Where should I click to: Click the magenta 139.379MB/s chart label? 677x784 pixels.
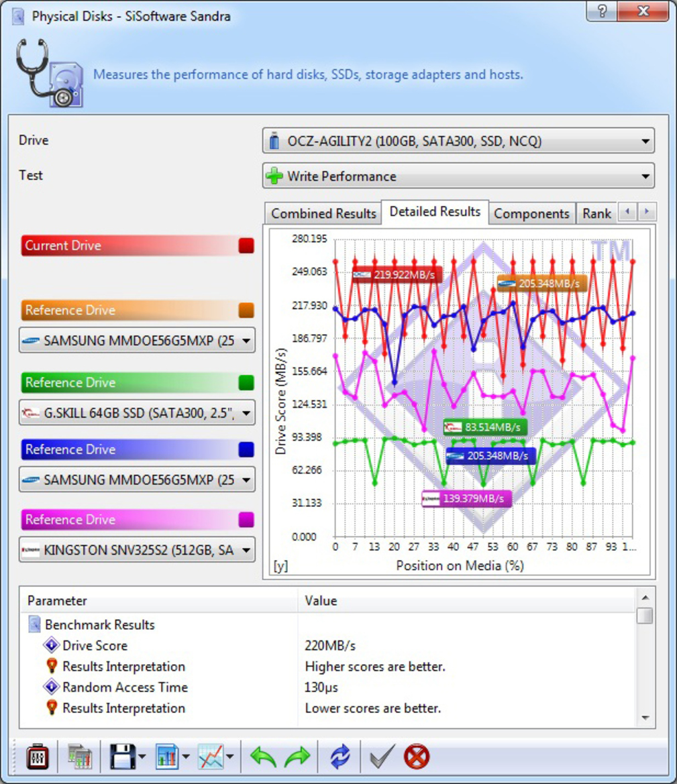[466, 498]
